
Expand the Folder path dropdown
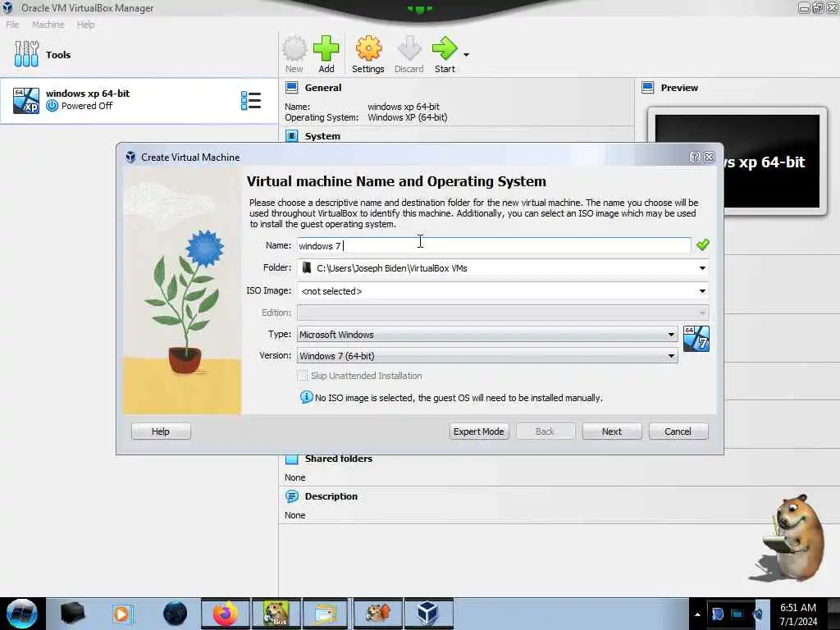click(702, 268)
